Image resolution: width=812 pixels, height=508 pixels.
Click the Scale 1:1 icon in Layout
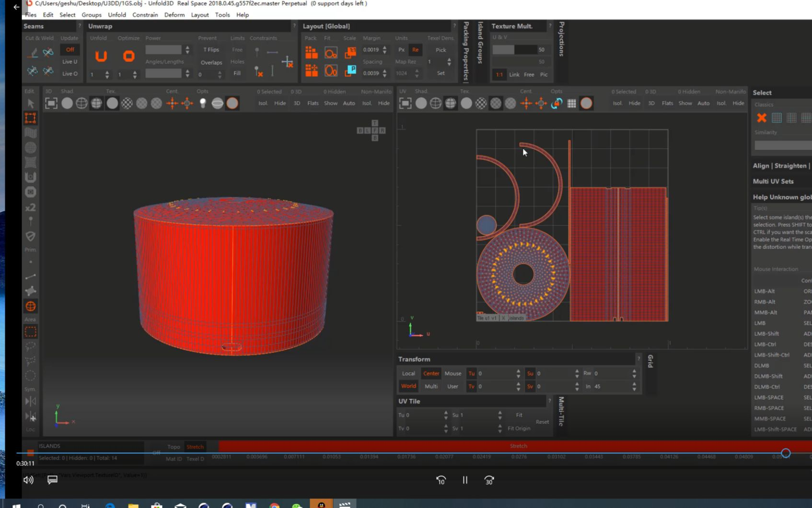click(x=350, y=52)
